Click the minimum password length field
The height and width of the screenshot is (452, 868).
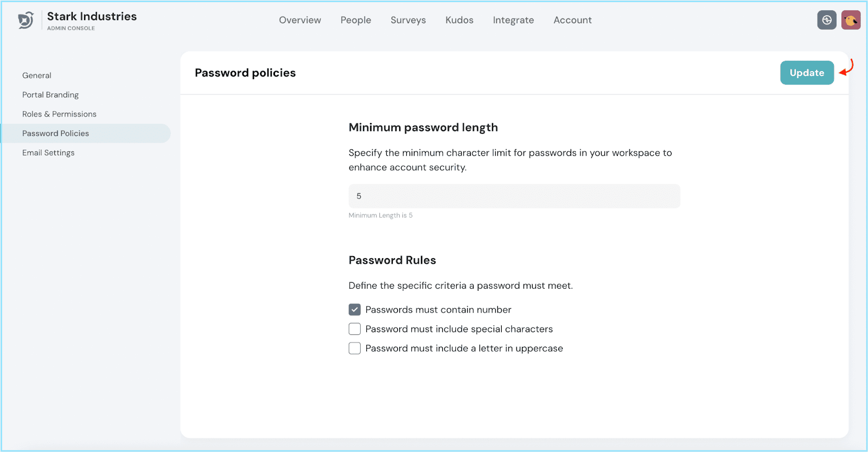514,196
